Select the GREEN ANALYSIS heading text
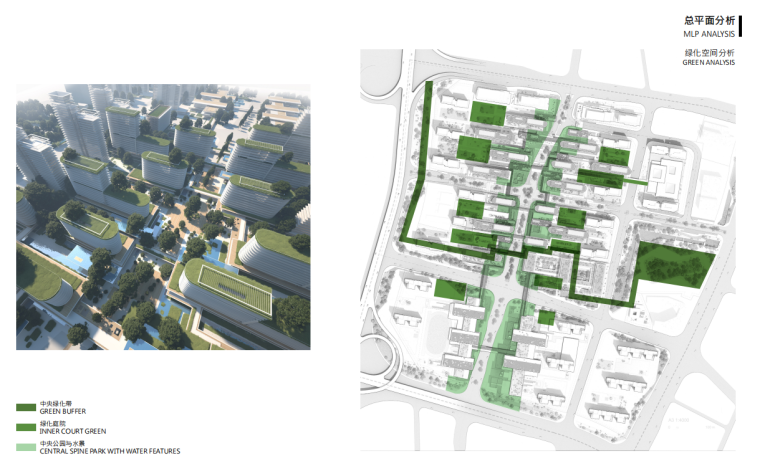This screenshot has width=760, height=466. (709, 62)
